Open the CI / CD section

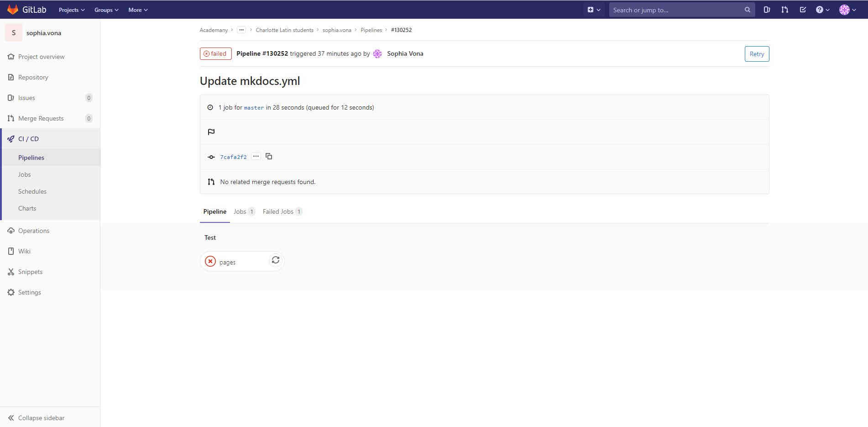tap(50, 139)
